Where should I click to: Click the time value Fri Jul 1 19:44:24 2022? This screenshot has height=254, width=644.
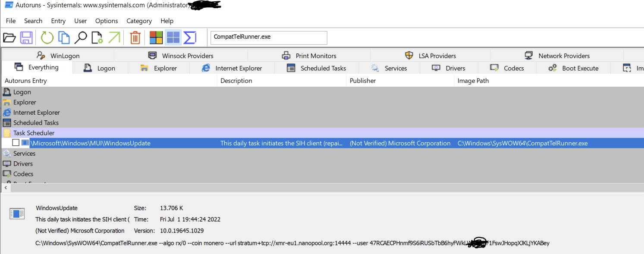pyautogui.click(x=190, y=219)
